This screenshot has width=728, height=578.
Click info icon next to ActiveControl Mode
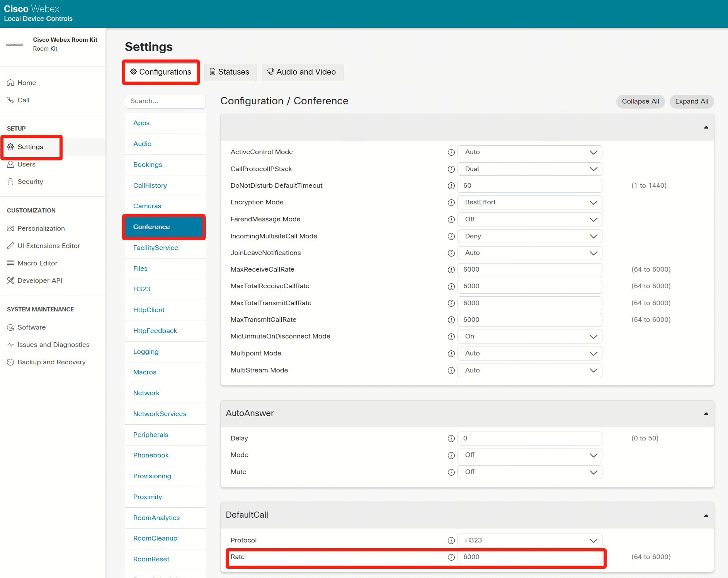pos(451,152)
